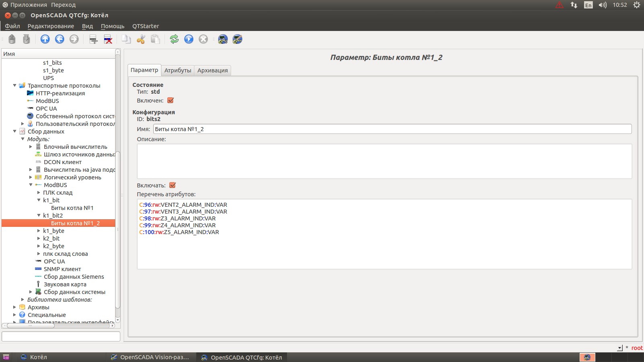Open the 'Редактирование' menu
This screenshot has width=644, height=362.
point(51,26)
